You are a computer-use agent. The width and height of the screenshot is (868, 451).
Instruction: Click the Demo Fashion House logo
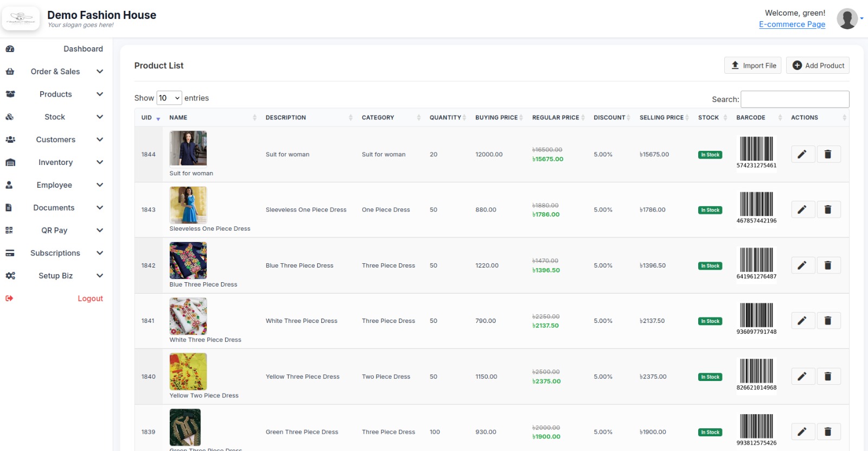coord(21,18)
